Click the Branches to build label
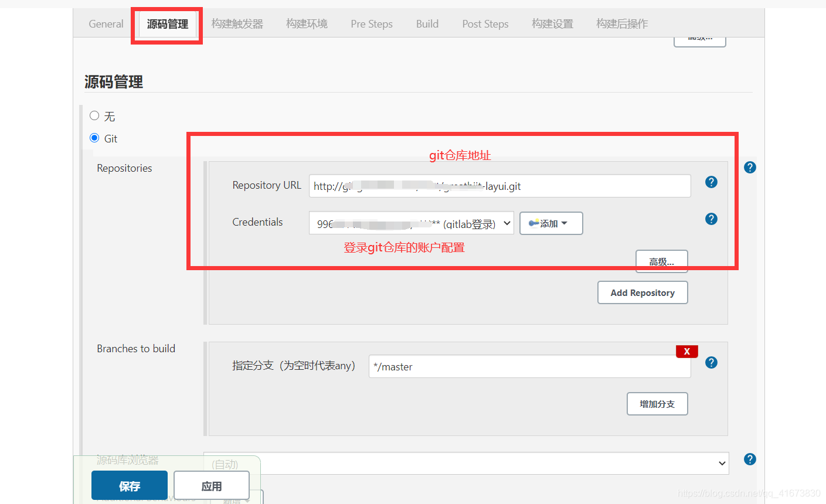The width and height of the screenshot is (826, 504). (136, 349)
